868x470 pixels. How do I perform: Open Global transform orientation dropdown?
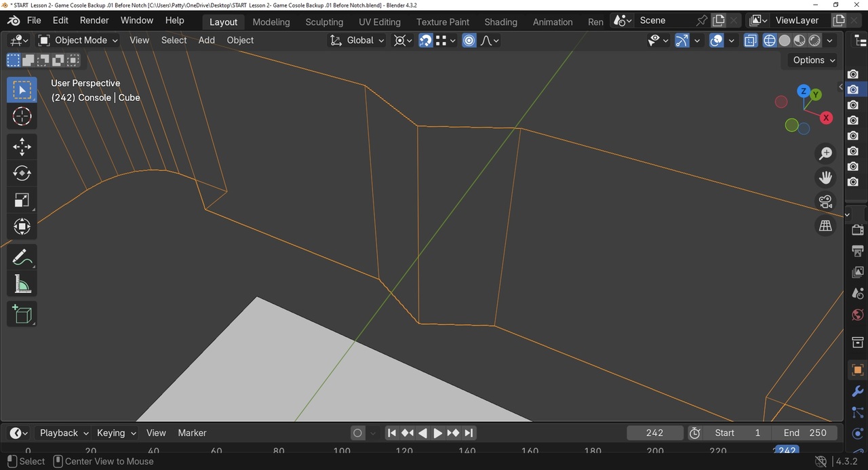point(357,40)
